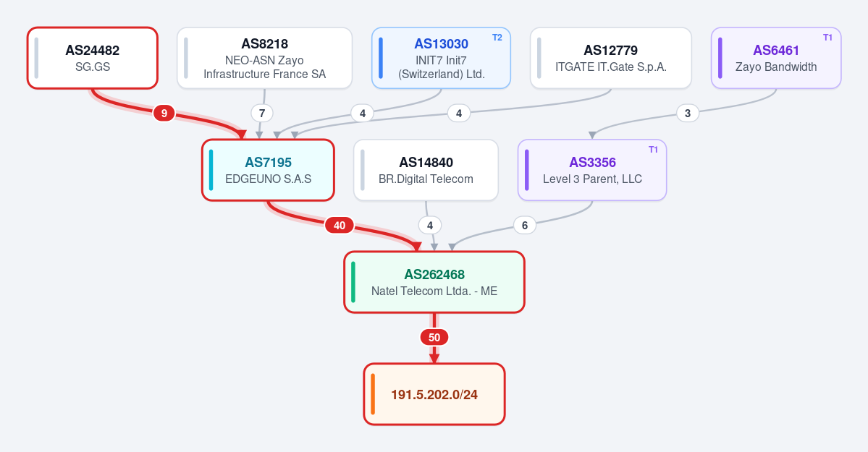Click the red edge badge labeled 9

[164, 114]
